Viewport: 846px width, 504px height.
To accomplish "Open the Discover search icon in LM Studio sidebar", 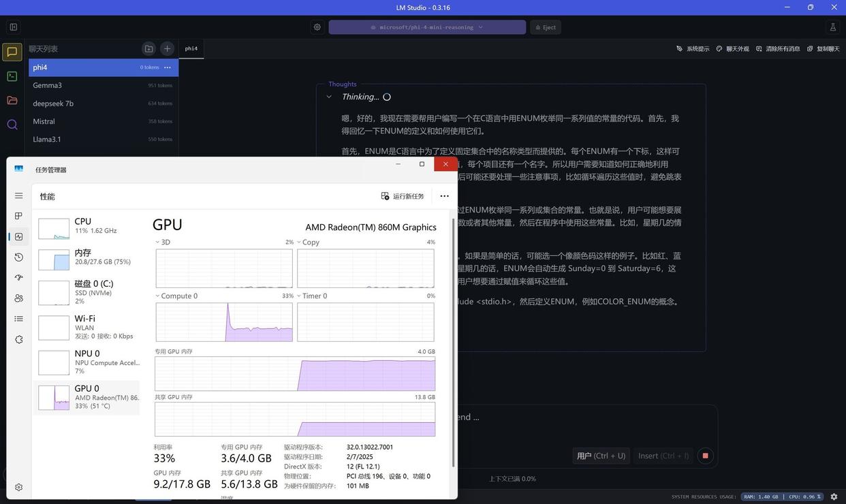I will click(12, 124).
